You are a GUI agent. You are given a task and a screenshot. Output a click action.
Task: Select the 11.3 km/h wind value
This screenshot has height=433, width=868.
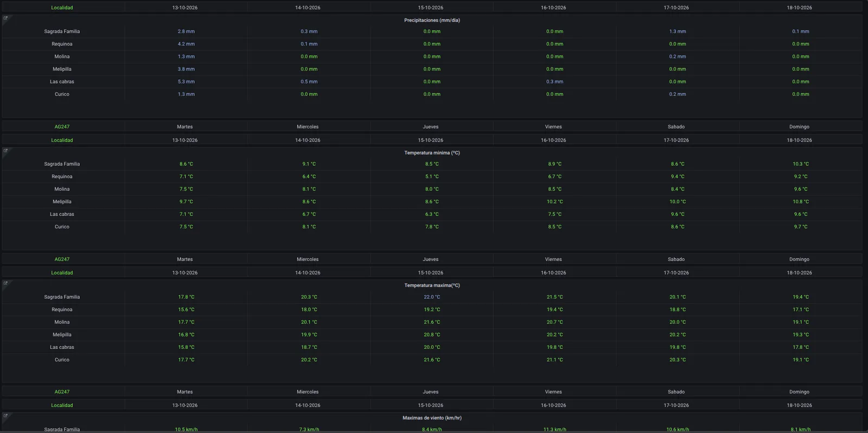554,430
